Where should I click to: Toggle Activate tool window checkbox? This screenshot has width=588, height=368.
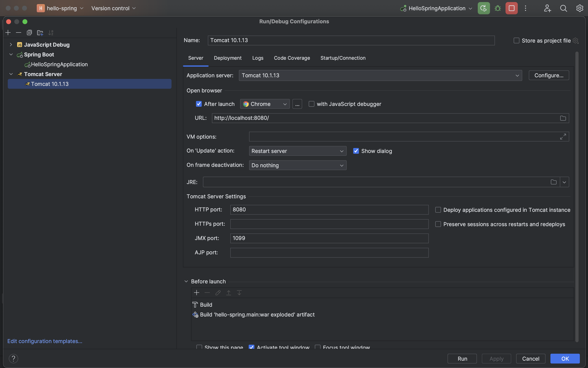tap(252, 347)
